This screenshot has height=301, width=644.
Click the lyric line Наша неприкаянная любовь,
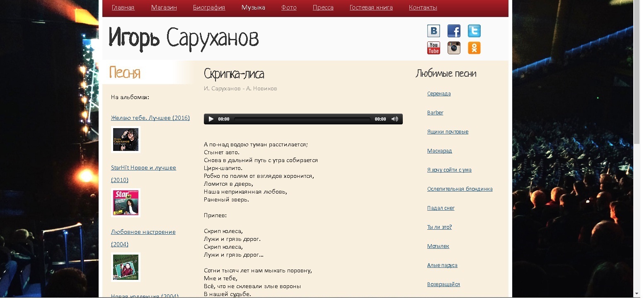(x=245, y=192)
